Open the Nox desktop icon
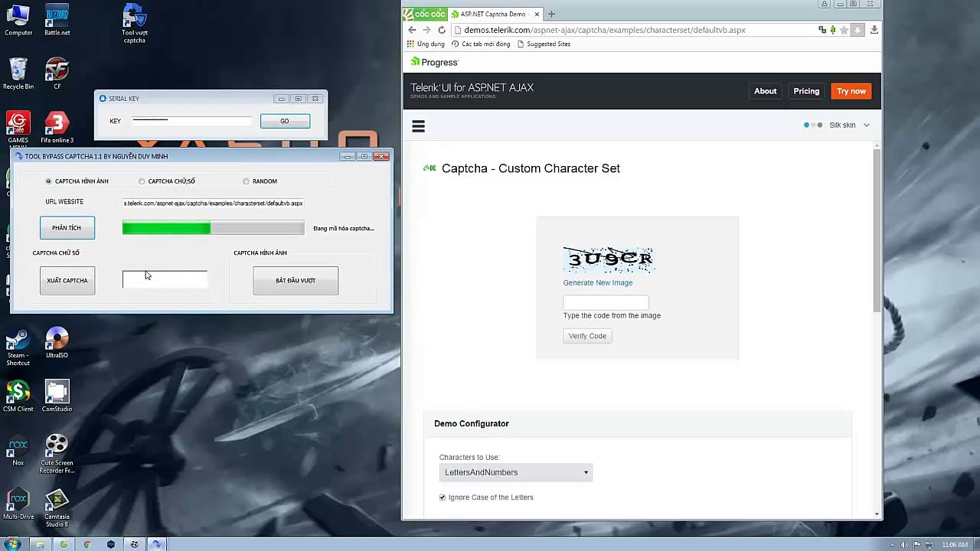 tap(18, 450)
